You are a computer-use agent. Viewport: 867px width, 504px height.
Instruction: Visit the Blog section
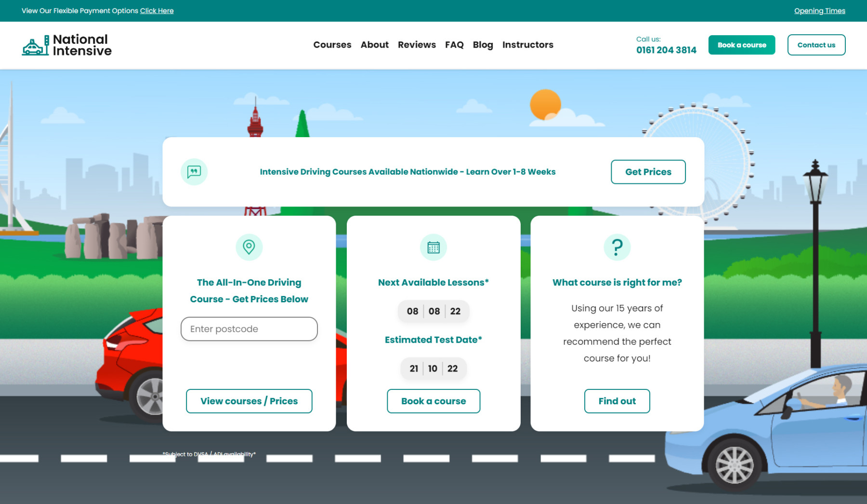483,45
